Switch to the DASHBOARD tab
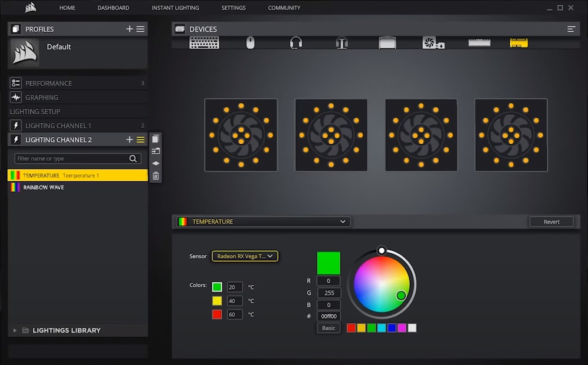Viewport: 588px width, 365px height. click(x=113, y=8)
